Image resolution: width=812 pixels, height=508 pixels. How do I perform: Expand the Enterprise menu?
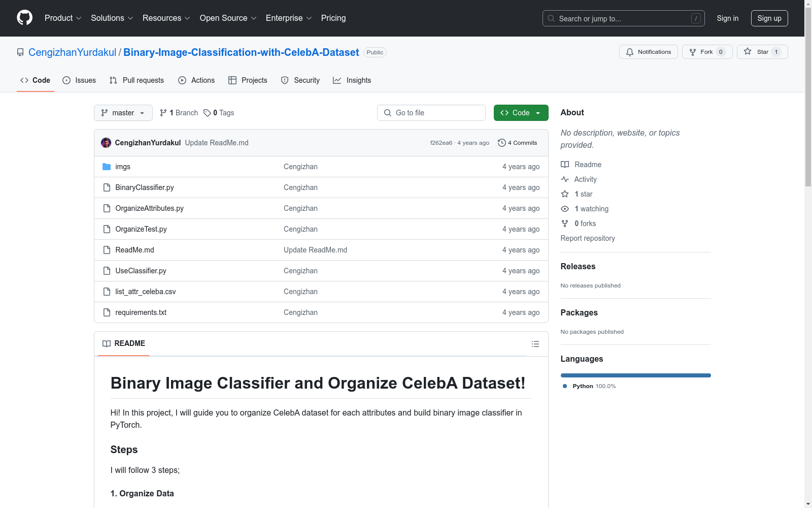[x=289, y=18]
